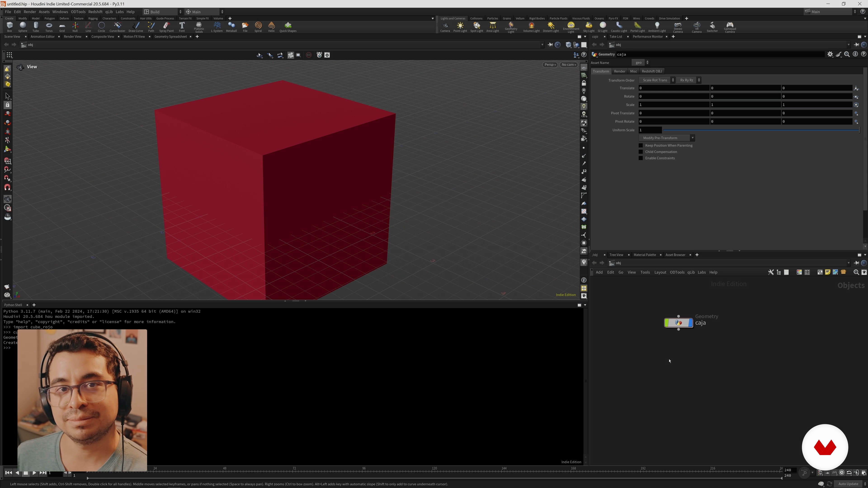Check the Enable Constraints option
This screenshot has height=488, width=868.
[641, 158]
